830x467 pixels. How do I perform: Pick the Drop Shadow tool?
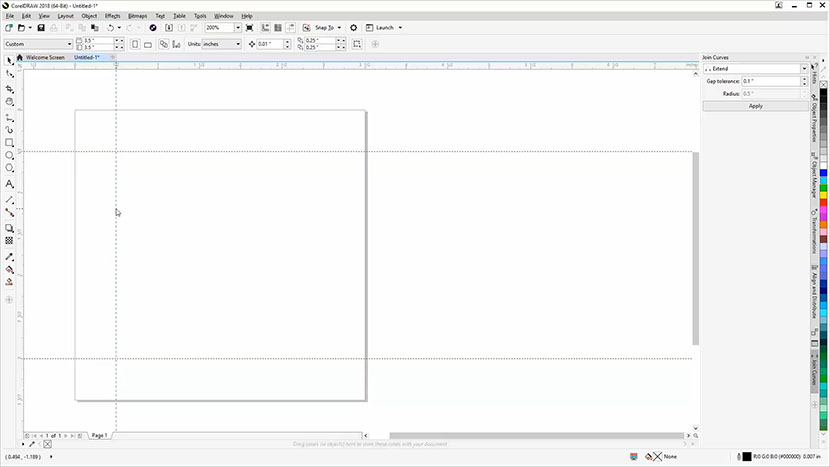tap(10, 228)
